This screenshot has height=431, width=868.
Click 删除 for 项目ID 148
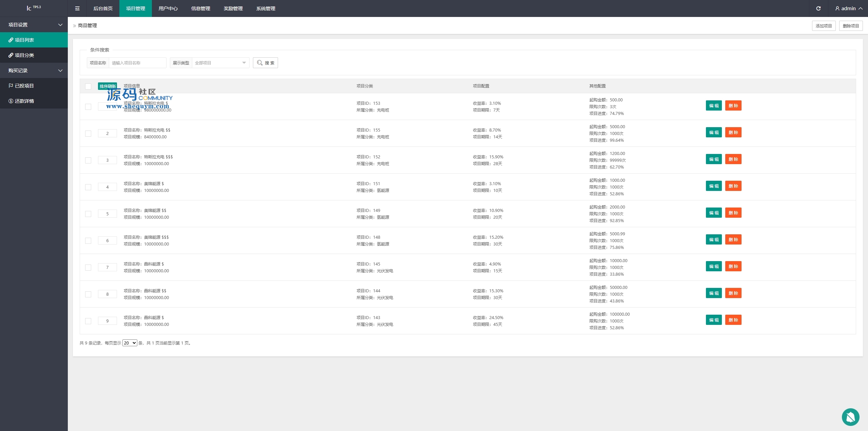click(x=733, y=239)
